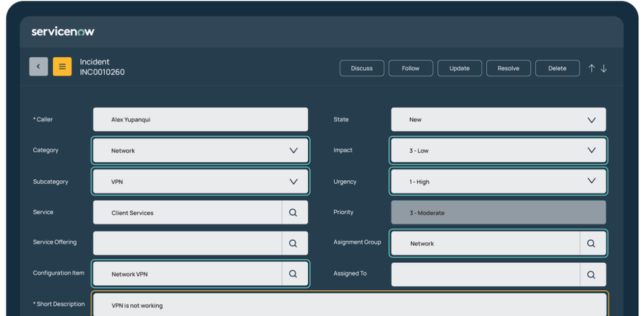Click the empty Assigned To field

coord(486,275)
